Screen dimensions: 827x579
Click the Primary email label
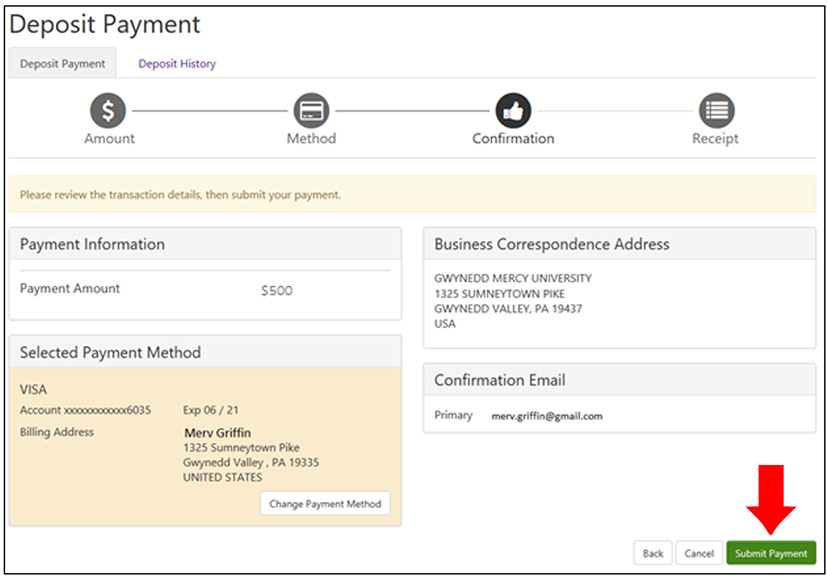point(453,415)
